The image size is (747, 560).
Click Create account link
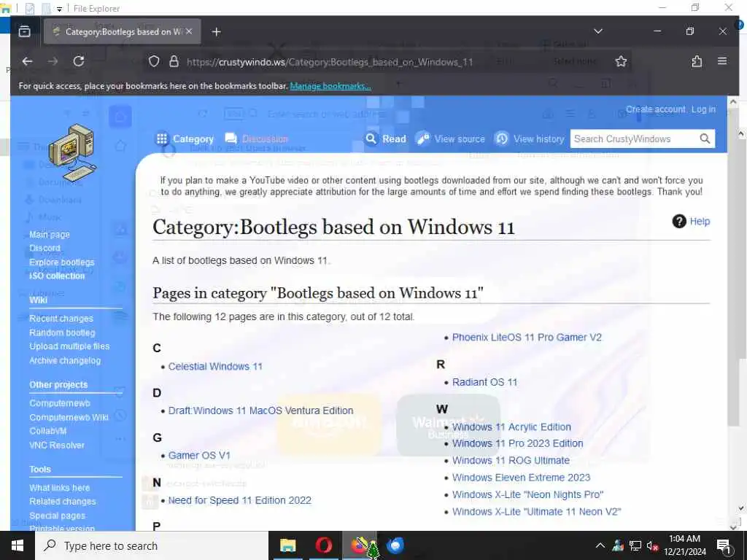[656, 109]
